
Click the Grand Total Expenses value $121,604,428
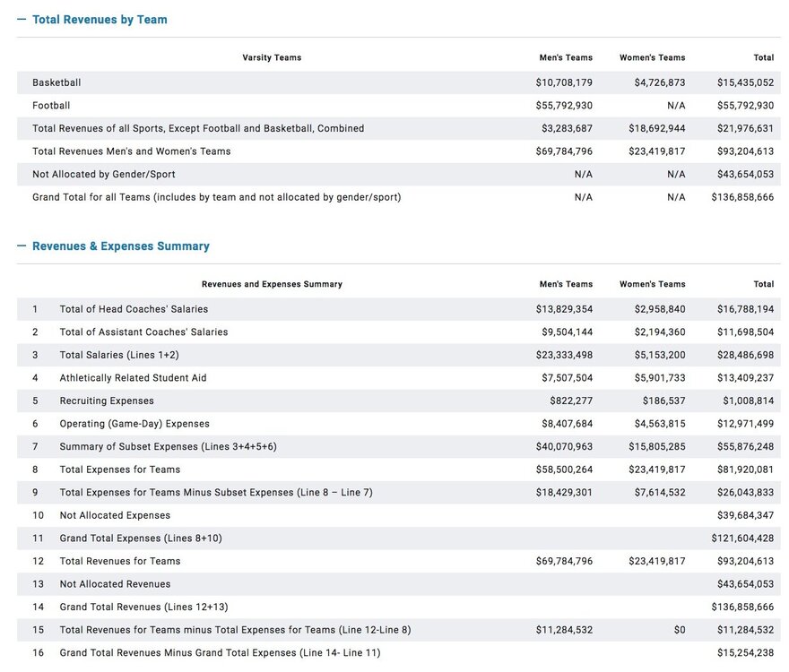(741, 538)
